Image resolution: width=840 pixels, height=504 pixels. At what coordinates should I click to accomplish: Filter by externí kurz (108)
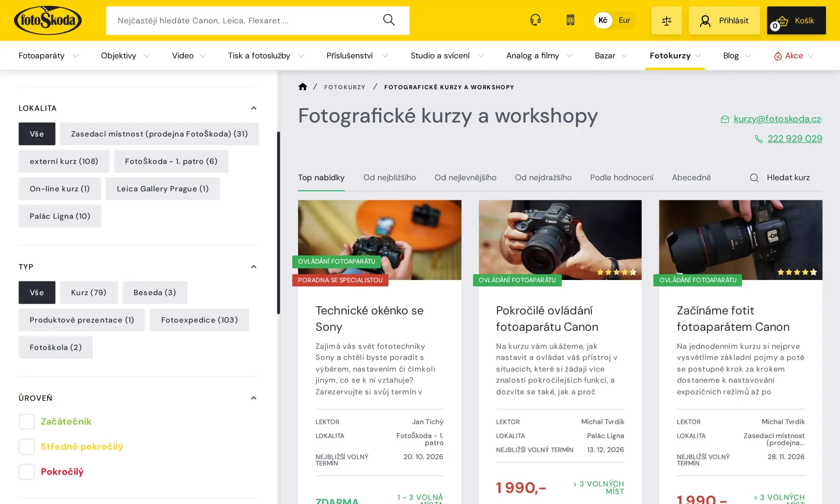[64, 161]
